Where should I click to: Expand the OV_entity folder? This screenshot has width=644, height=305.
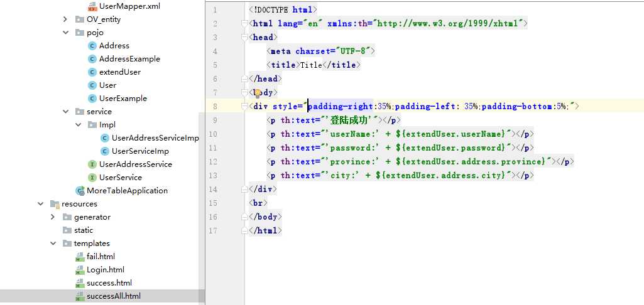[x=65, y=19]
